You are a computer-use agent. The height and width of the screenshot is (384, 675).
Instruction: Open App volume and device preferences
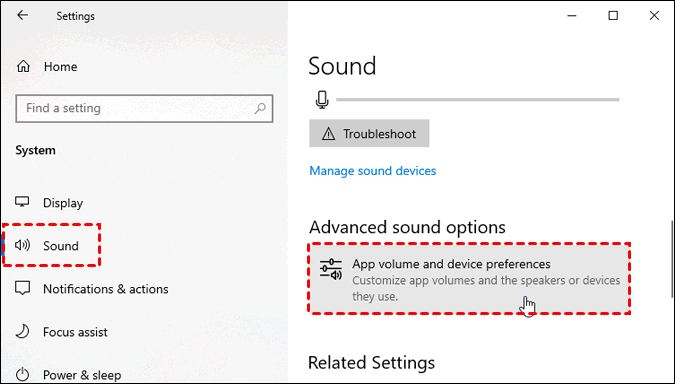469,279
